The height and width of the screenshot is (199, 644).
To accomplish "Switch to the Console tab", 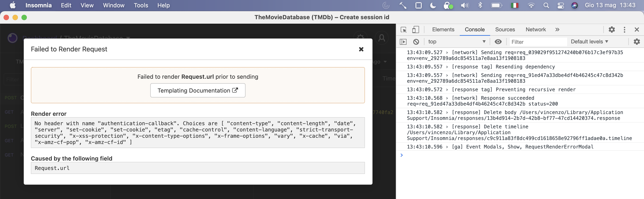I will [475, 30].
